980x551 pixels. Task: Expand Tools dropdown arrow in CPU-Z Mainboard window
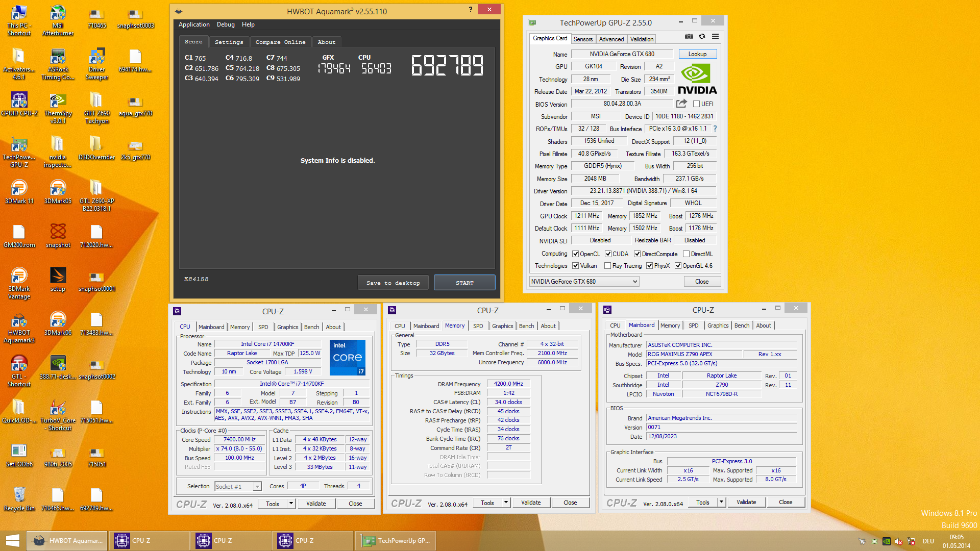click(x=722, y=502)
